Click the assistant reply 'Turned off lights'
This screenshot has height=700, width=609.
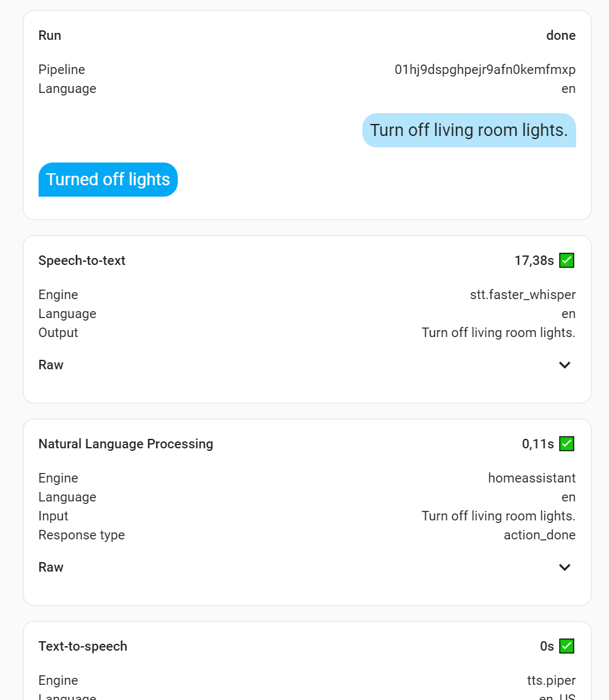(108, 180)
